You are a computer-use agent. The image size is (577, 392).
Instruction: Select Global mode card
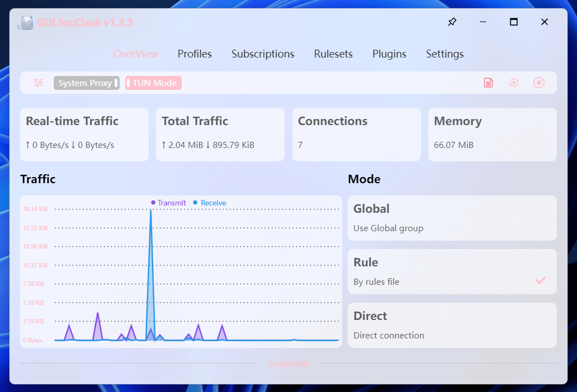click(452, 218)
